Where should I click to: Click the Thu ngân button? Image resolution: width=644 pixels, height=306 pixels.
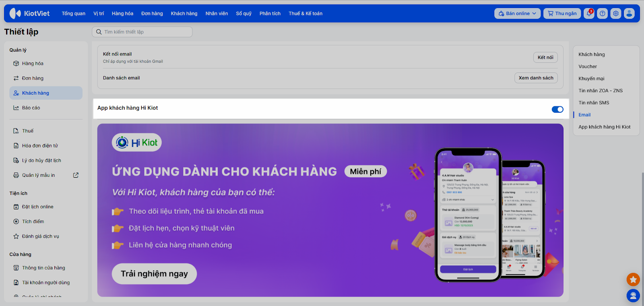562,13
